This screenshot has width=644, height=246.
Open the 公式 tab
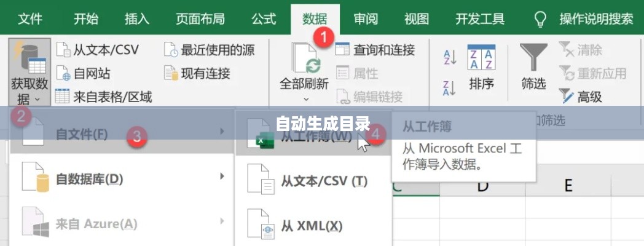pyautogui.click(x=264, y=19)
